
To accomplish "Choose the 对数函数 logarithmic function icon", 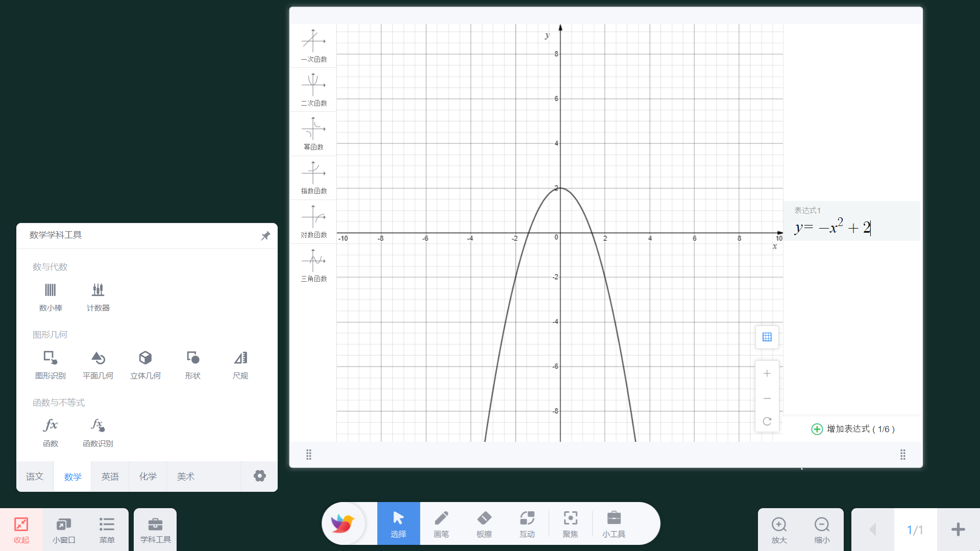I will [313, 221].
